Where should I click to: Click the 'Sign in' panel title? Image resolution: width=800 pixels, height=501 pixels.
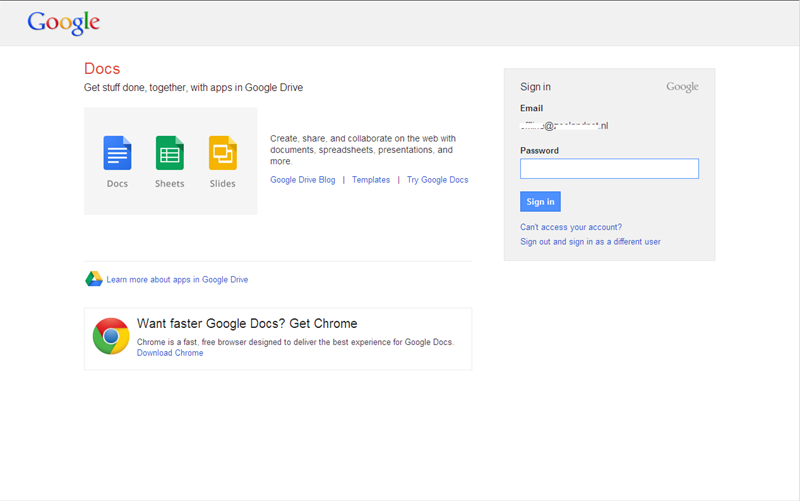pyautogui.click(x=535, y=87)
